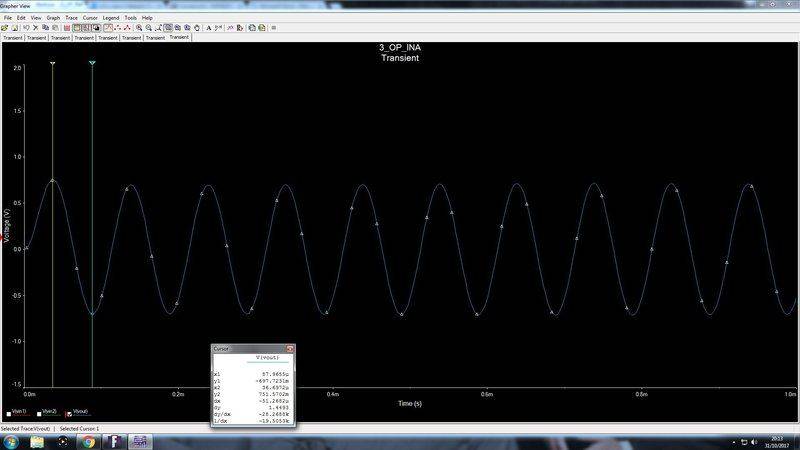Open Google Chrome from the taskbar
This screenshot has width=800, height=450.
pos(87,441)
